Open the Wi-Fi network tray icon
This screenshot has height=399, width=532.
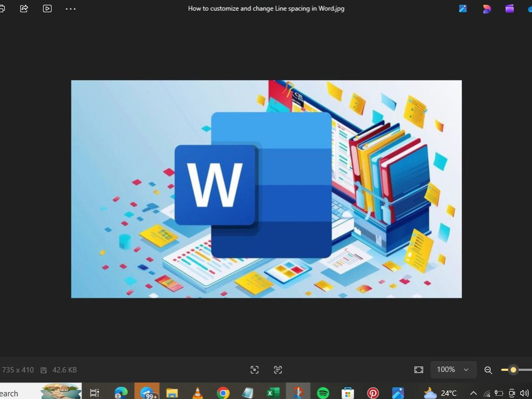487,394
